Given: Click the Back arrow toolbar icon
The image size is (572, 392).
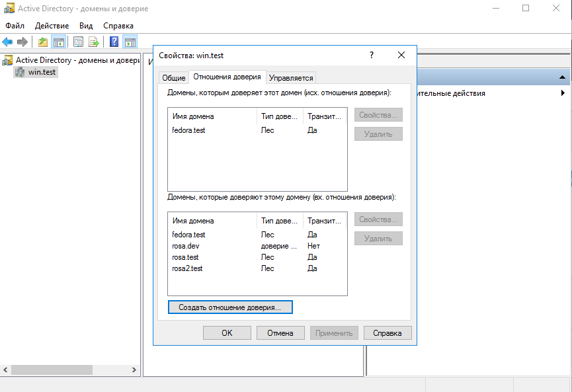Looking at the screenshot, I should point(8,42).
